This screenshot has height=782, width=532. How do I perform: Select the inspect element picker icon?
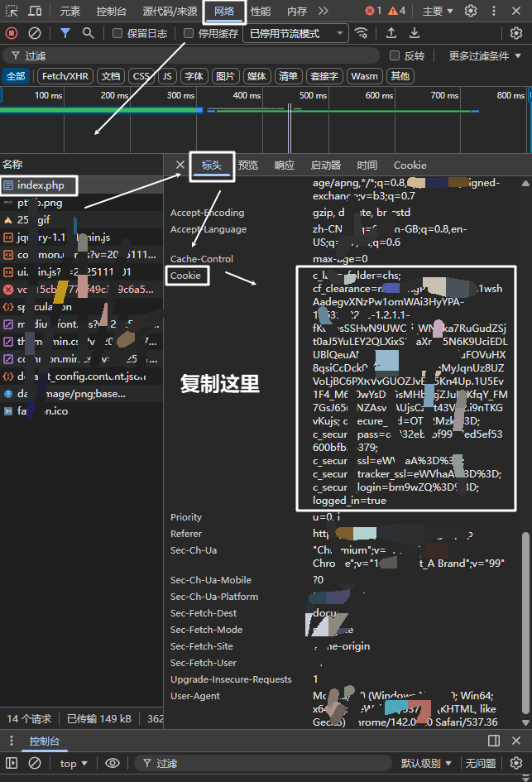(x=12, y=11)
